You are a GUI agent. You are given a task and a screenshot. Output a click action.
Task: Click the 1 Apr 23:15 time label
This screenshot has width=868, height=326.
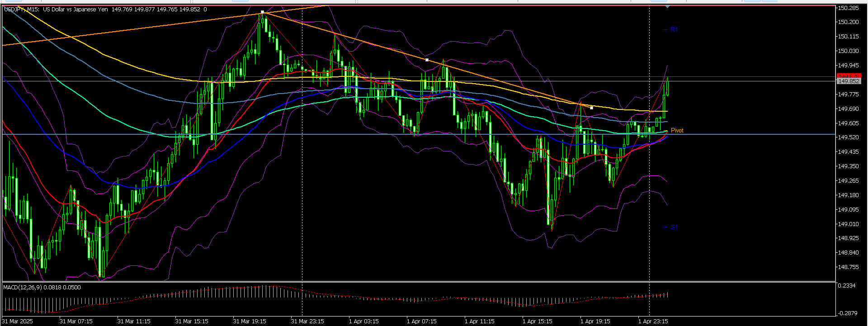click(653, 321)
